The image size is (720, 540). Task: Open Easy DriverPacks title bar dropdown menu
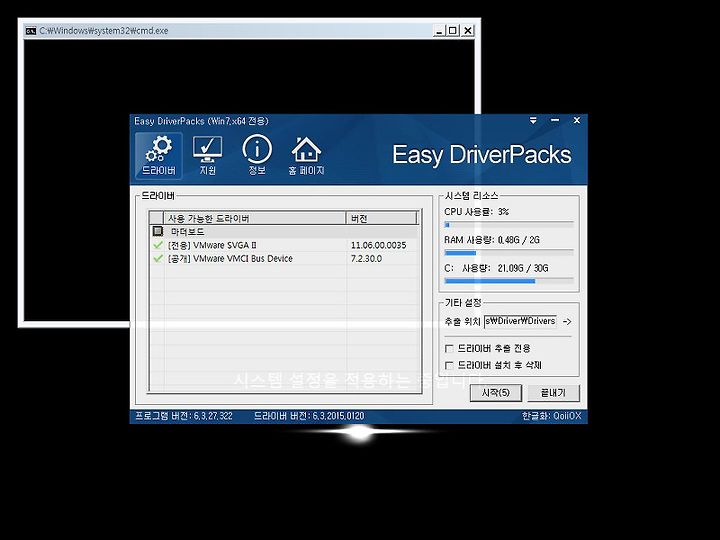[533, 120]
